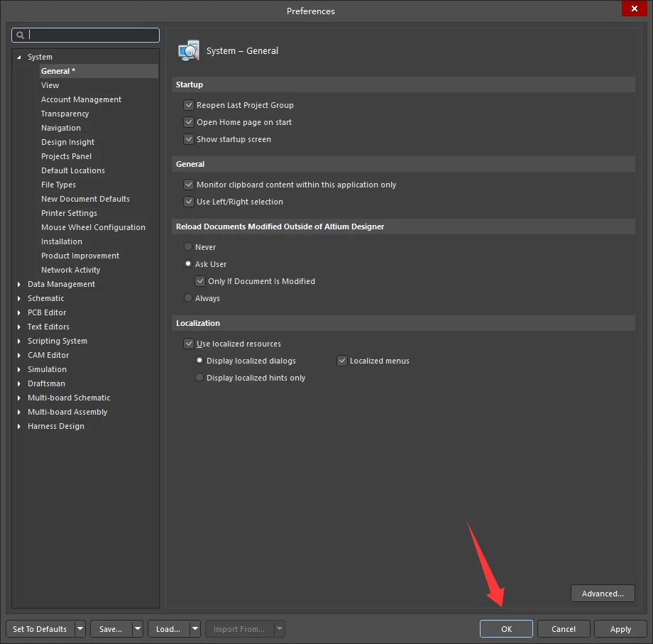653x644 pixels.
Task: Select Display localized dialogs option
Action: (199, 361)
